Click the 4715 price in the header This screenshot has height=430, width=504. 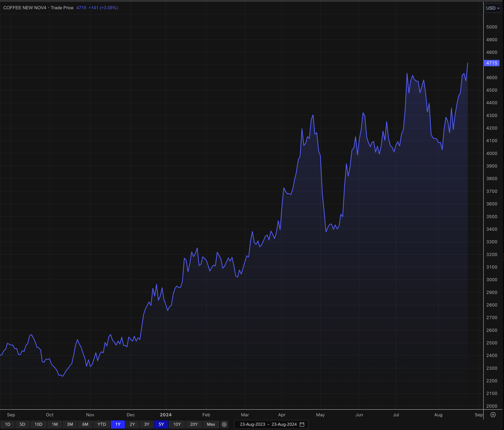point(81,8)
